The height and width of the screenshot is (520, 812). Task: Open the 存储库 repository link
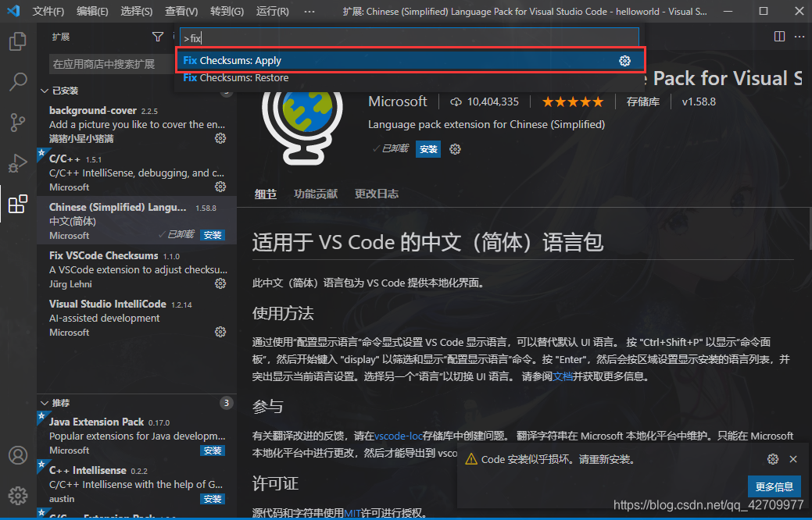[642, 102]
